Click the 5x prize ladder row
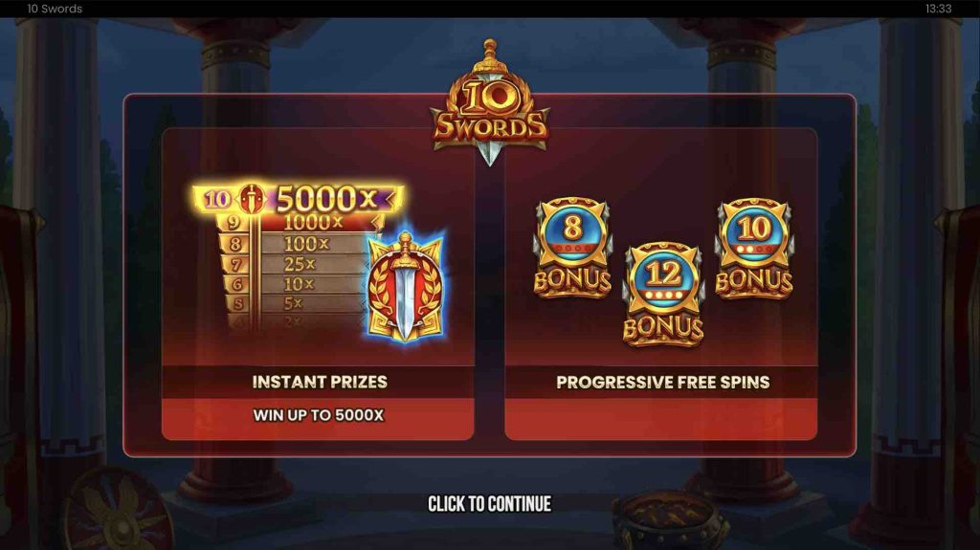This screenshot has height=550, width=980. point(294,303)
